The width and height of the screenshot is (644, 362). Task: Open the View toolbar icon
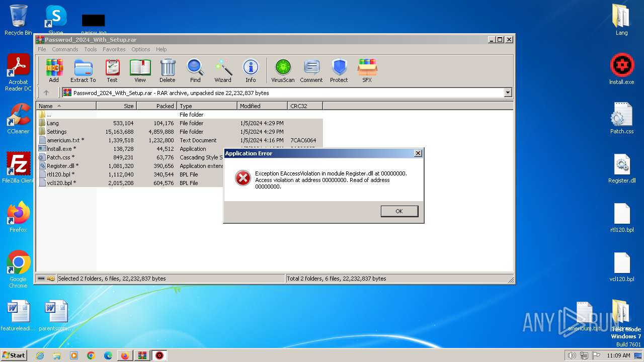click(140, 70)
